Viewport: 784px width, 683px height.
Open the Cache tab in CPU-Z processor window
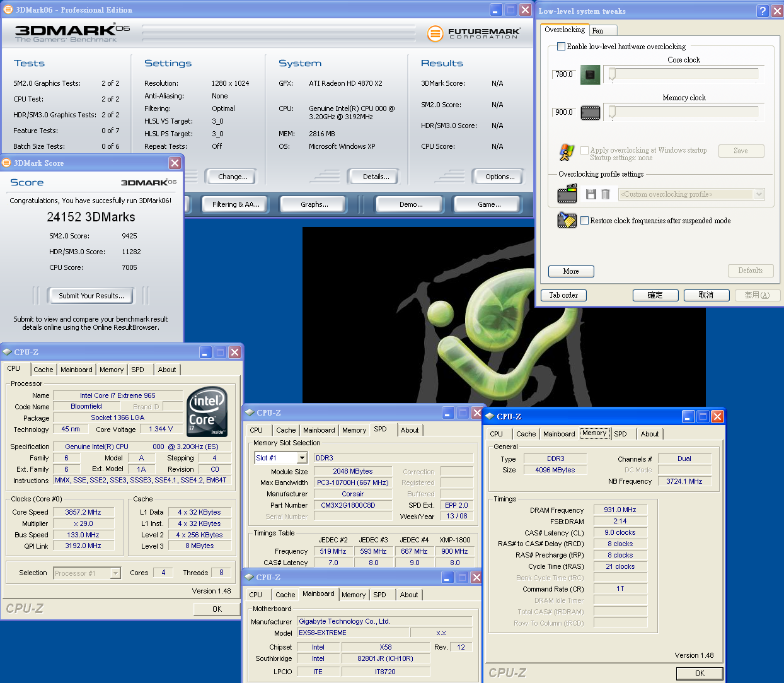43,370
